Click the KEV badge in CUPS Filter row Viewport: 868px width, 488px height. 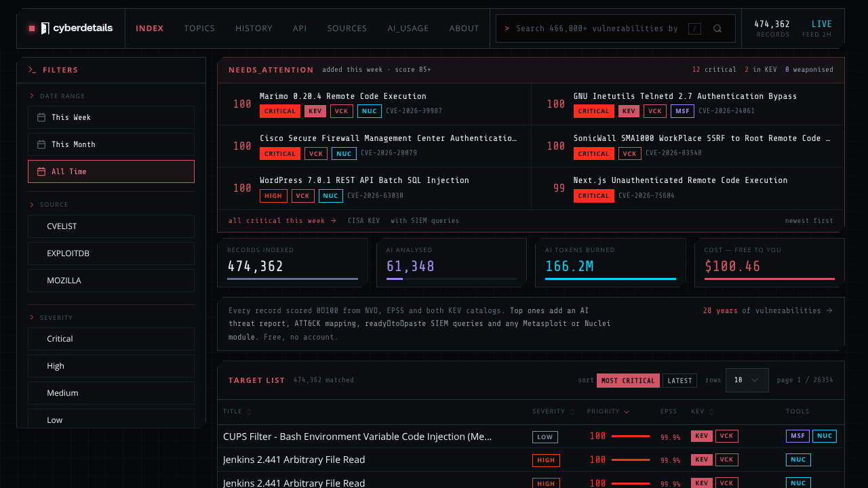pos(702,436)
